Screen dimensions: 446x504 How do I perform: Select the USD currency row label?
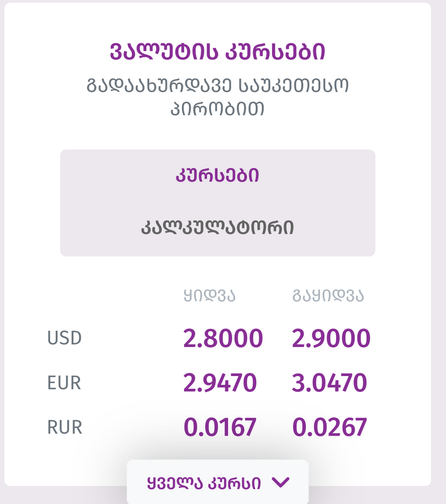tap(64, 338)
